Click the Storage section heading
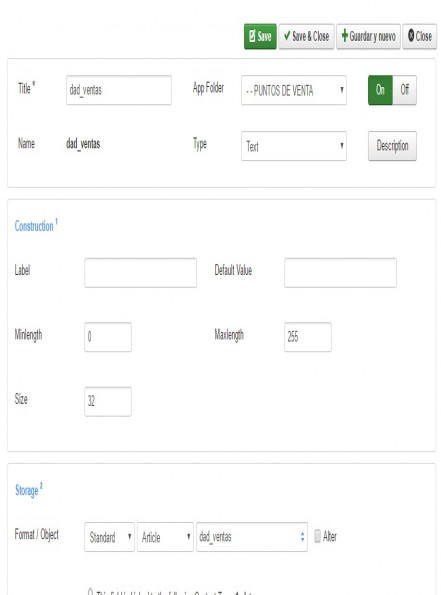The height and width of the screenshot is (595, 441). 28,490
